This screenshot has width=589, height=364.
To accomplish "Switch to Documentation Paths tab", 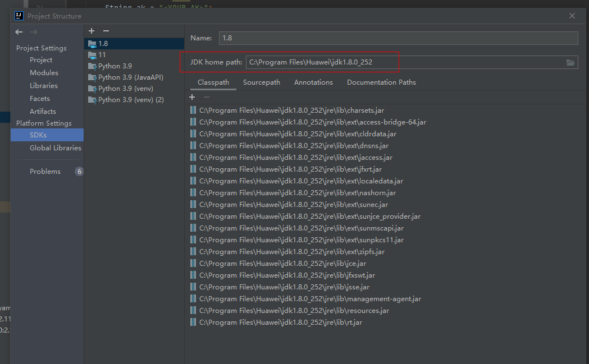I will (x=381, y=82).
